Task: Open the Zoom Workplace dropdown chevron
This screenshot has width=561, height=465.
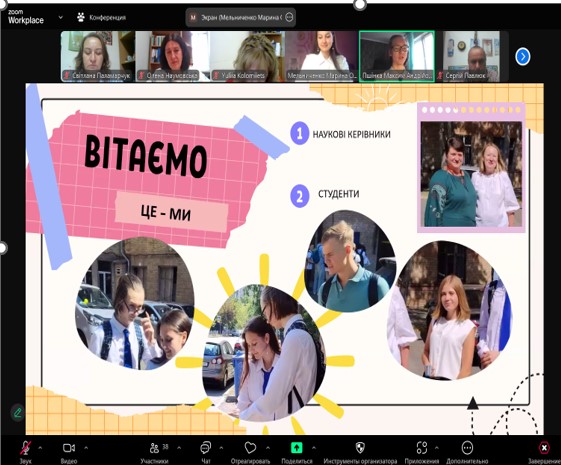Action: coord(60,17)
